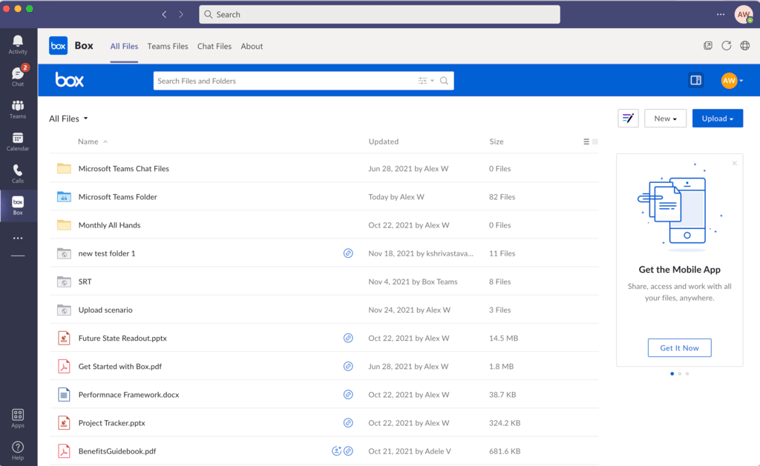Open the Apps store icon

click(x=18, y=417)
